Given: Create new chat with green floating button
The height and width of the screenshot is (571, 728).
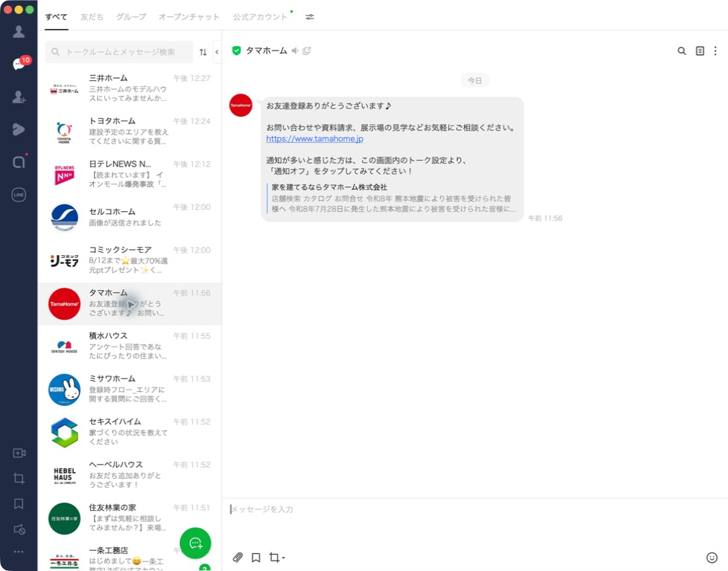Looking at the screenshot, I should coord(196,543).
